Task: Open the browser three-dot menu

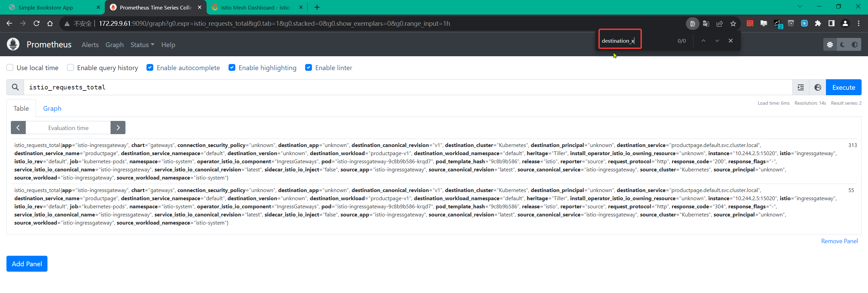Action: 859,23
